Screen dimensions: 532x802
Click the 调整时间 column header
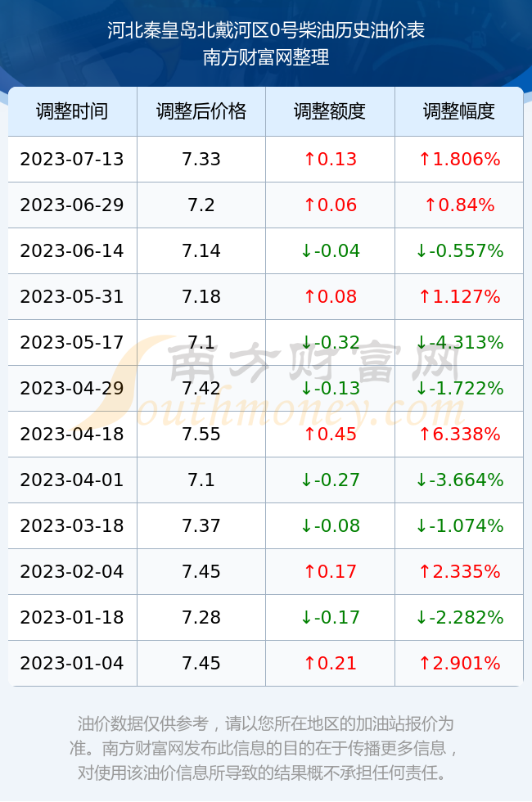[x=72, y=111]
